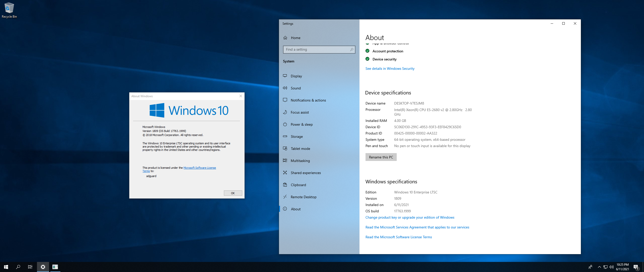The height and width of the screenshot is (272, 644).
Task: Click the Edition value Windows 10 Enterprise LTSC
Action: (x=416, y=192)
